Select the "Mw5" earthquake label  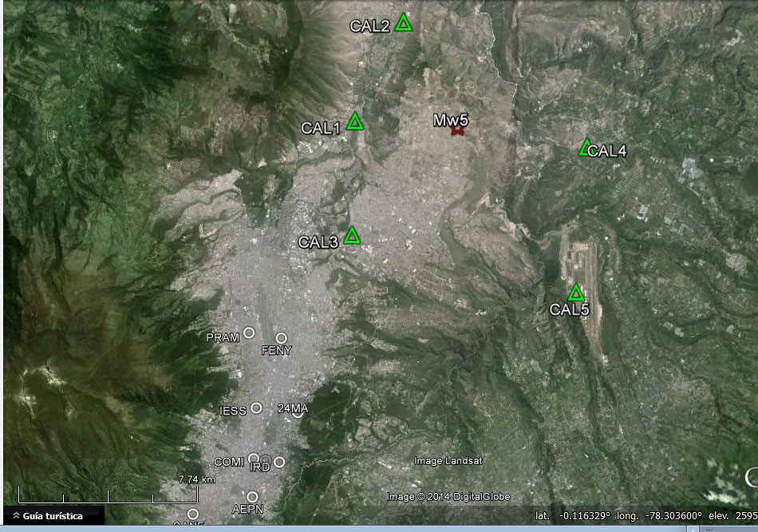tap(451, 120)
